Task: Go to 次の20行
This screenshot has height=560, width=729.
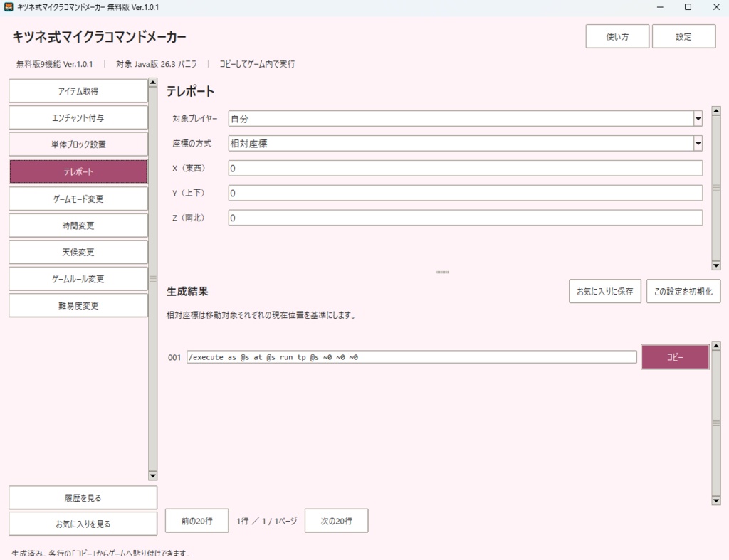Action: point(336,520)
